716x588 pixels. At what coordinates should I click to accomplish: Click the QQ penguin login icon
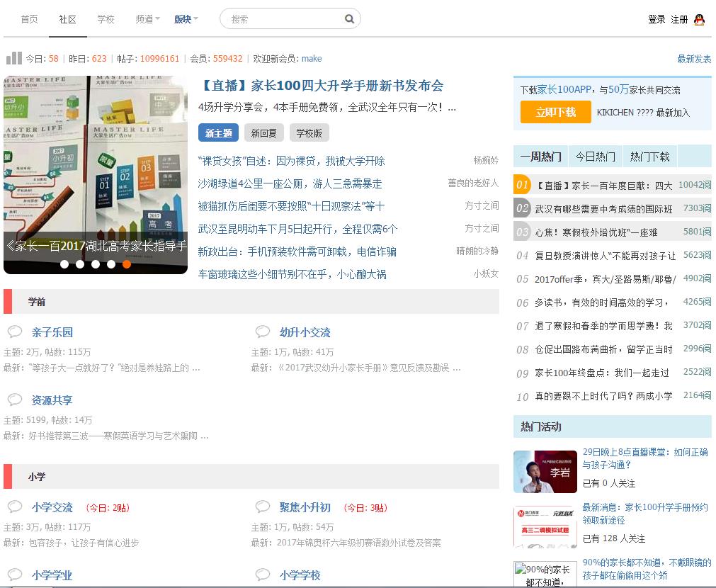pyautogui.click(x=699, y=19)
